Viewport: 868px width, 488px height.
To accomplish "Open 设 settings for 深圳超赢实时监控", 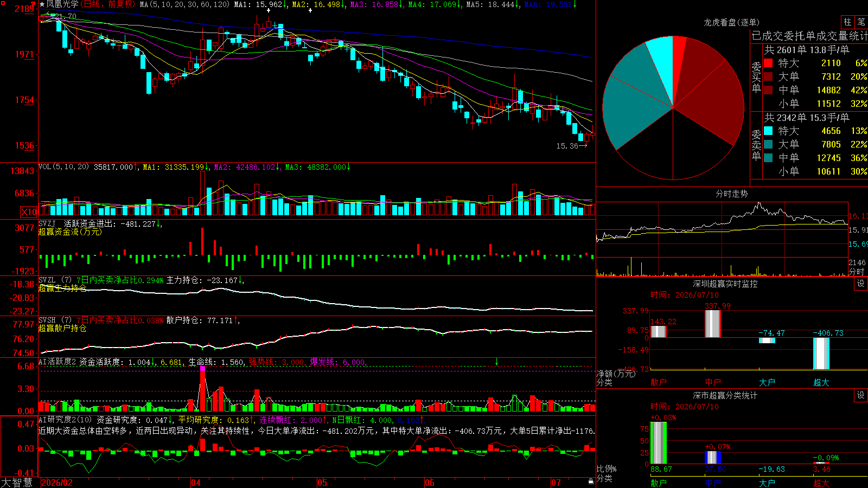I will 861,284.
